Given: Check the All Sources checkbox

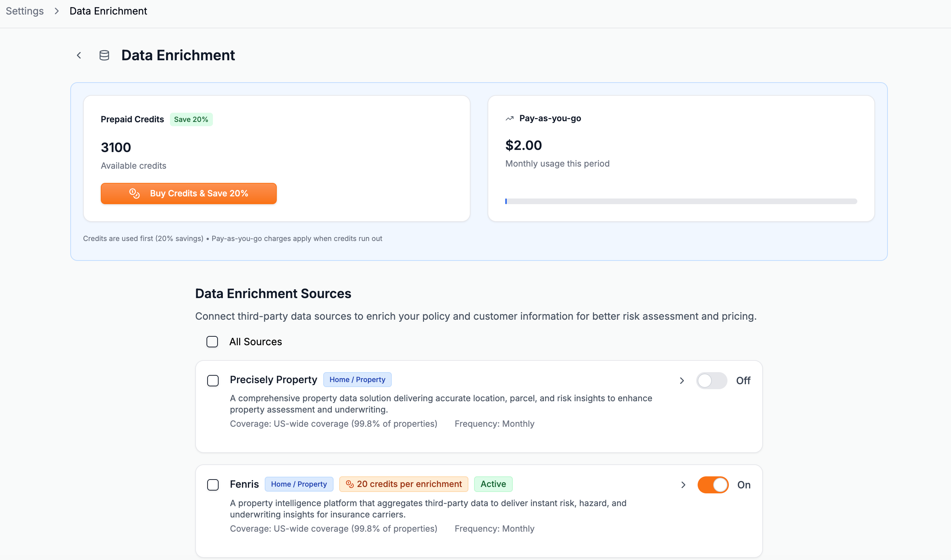Looking at the screenshot, I should pyautogui.click(x=212, y=342).
